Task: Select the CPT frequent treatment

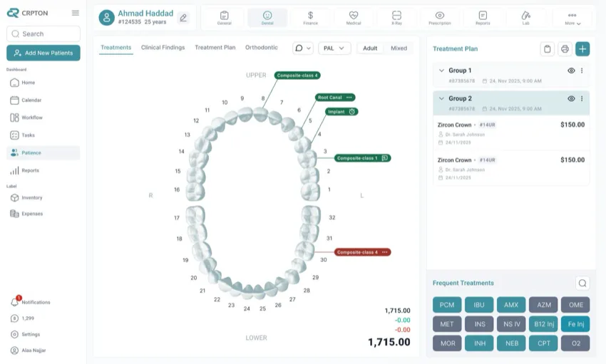Action: [x=543, y=343]
